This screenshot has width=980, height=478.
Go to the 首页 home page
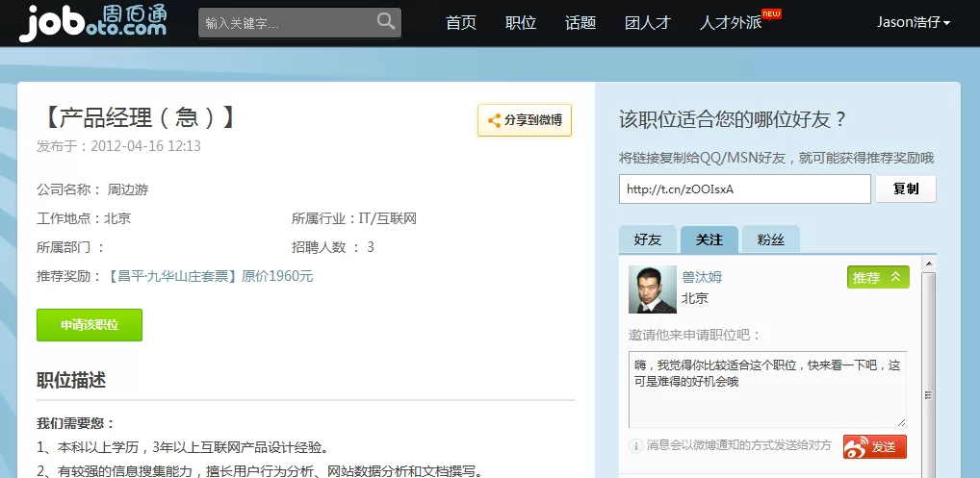click(x=461, y=22)
